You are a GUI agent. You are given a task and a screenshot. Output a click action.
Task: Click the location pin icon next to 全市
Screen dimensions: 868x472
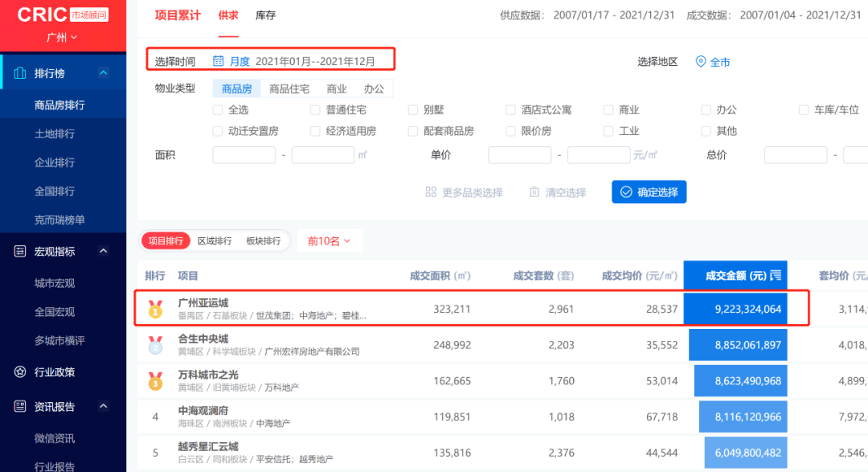[700, 62]
